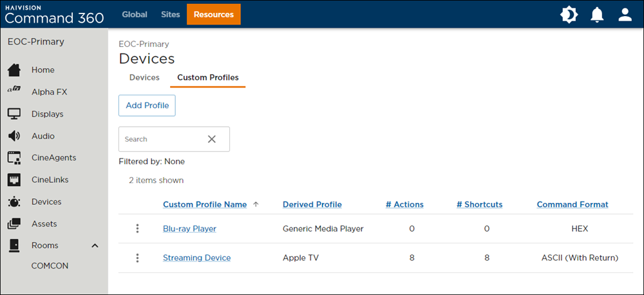Toggle the light/dark theme icon
Image resolution: width=644 pixels, height=295 pixels.
[569, 15]
